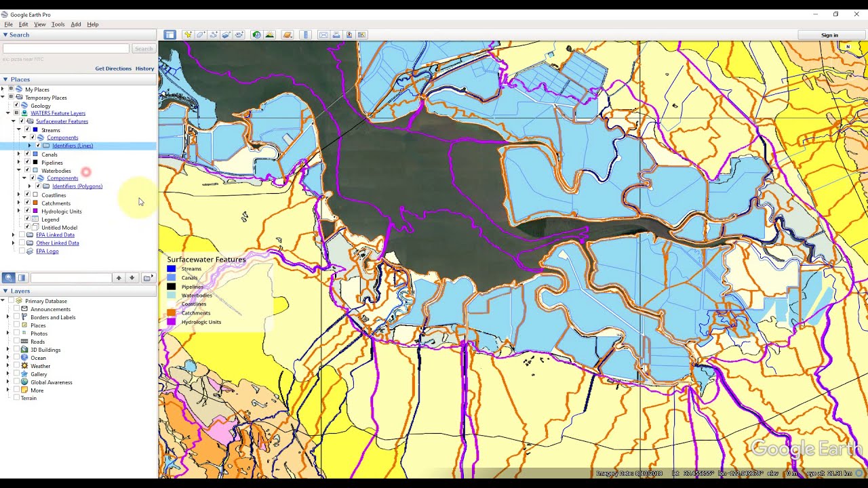
Task: Collapse the Layers panel header
Action: point(5,291)
